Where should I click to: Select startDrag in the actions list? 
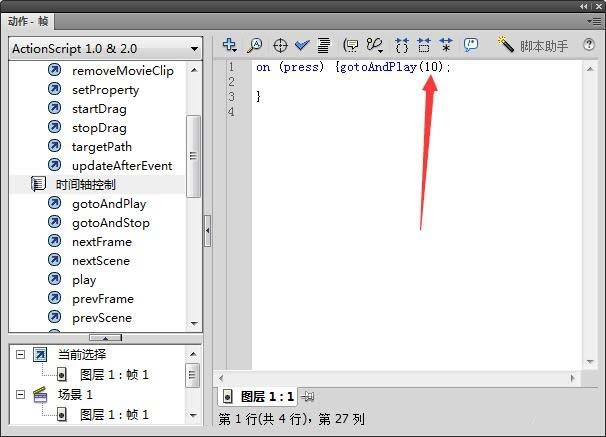point(99,109)
